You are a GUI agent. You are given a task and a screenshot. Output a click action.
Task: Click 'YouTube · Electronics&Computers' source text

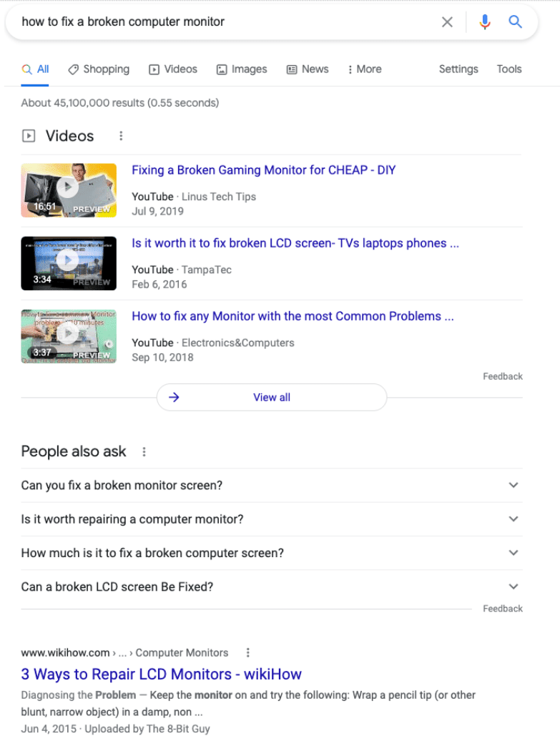point(213,343)
